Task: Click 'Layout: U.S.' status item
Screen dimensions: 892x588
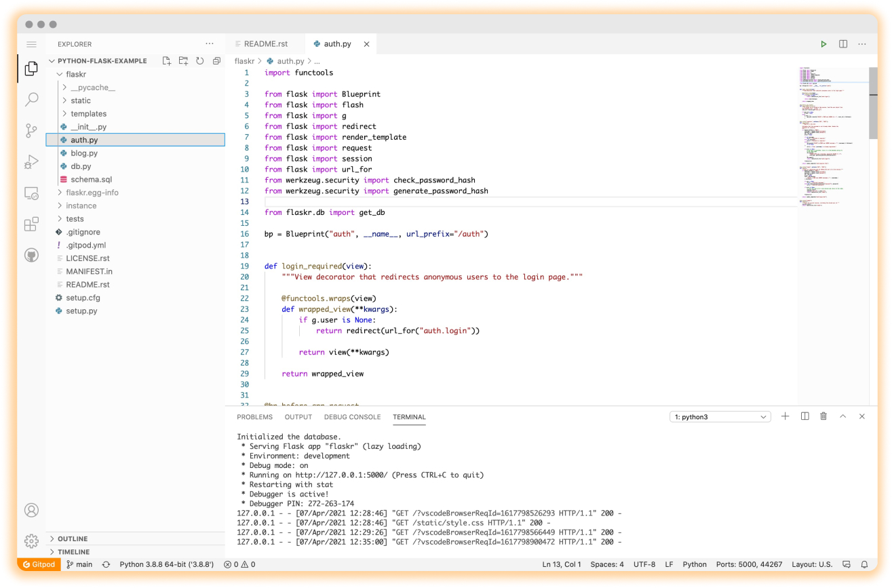Action: [812, 564]
